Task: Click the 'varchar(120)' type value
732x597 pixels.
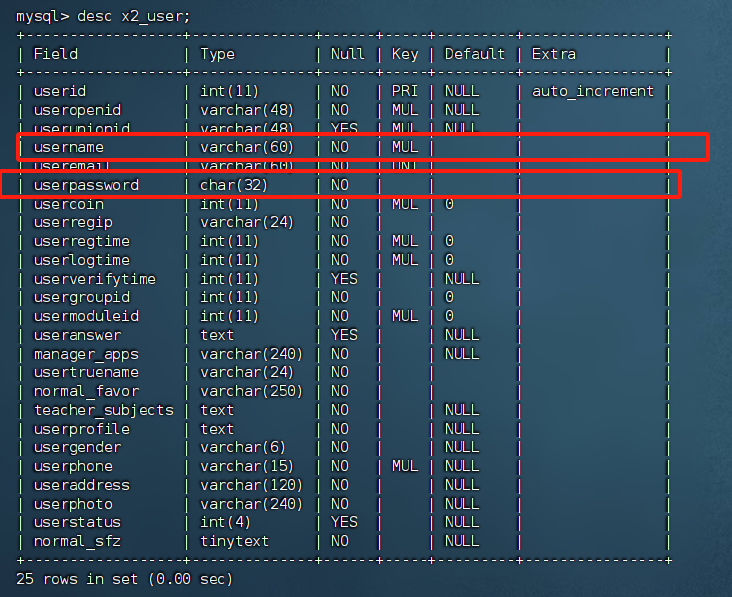Action: [251, 485]
